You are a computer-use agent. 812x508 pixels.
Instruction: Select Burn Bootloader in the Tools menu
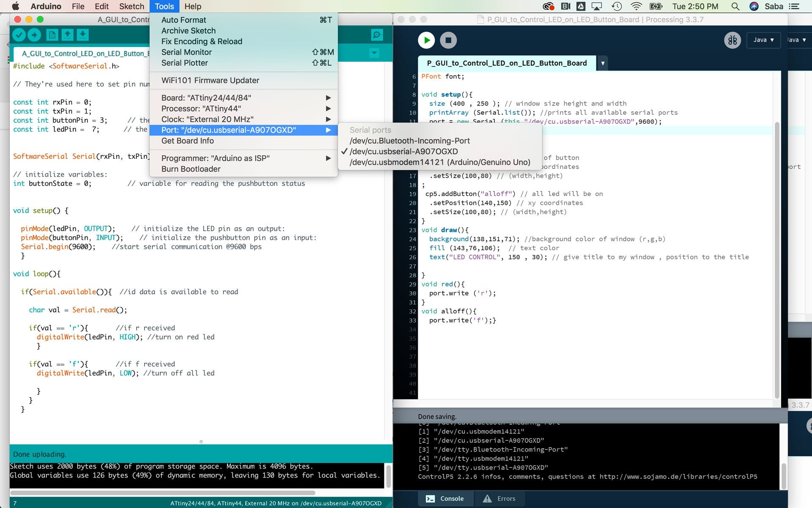244,169
